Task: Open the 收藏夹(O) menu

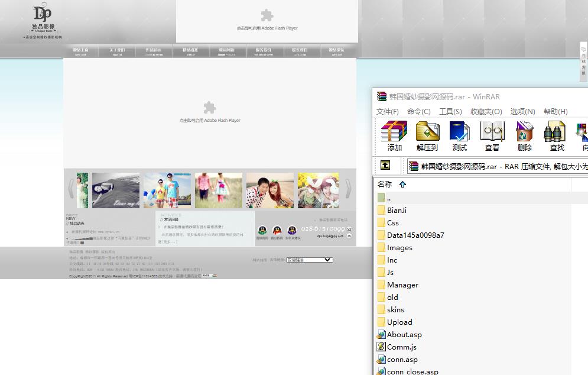Action: 486,111
